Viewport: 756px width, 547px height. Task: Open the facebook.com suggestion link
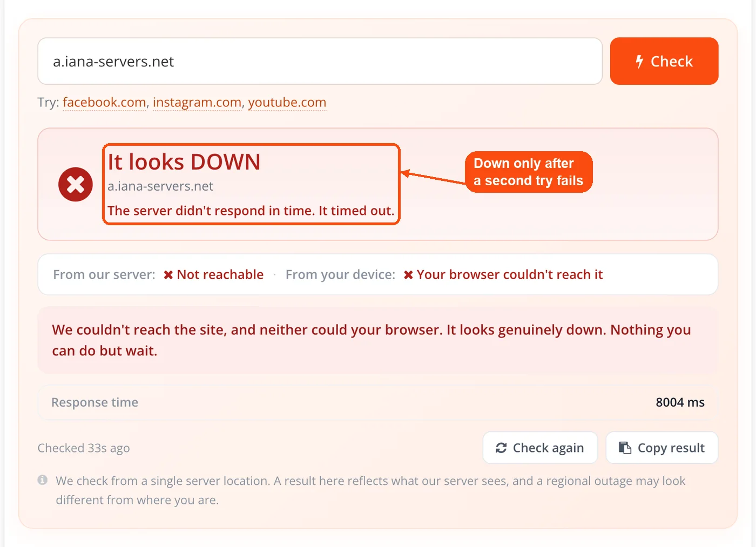click(104, 102)
